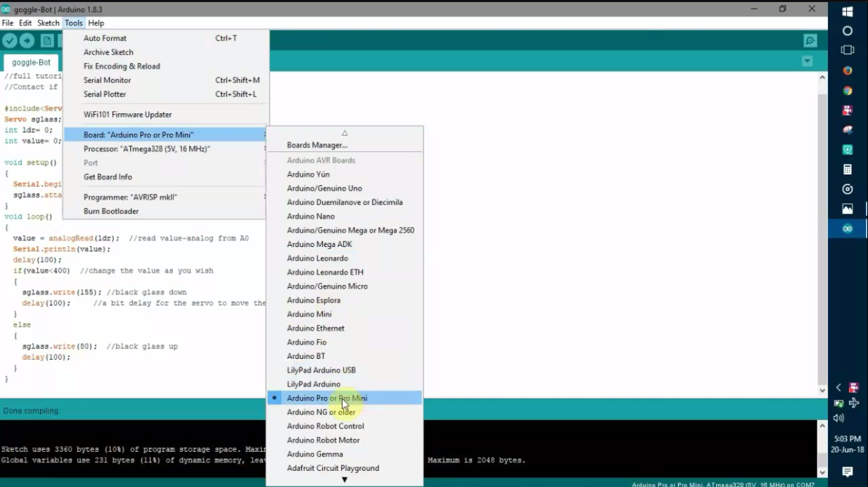Pick Adafruit Circuit Playground board
Screen dimensions: 868x487
click(345, 469)
